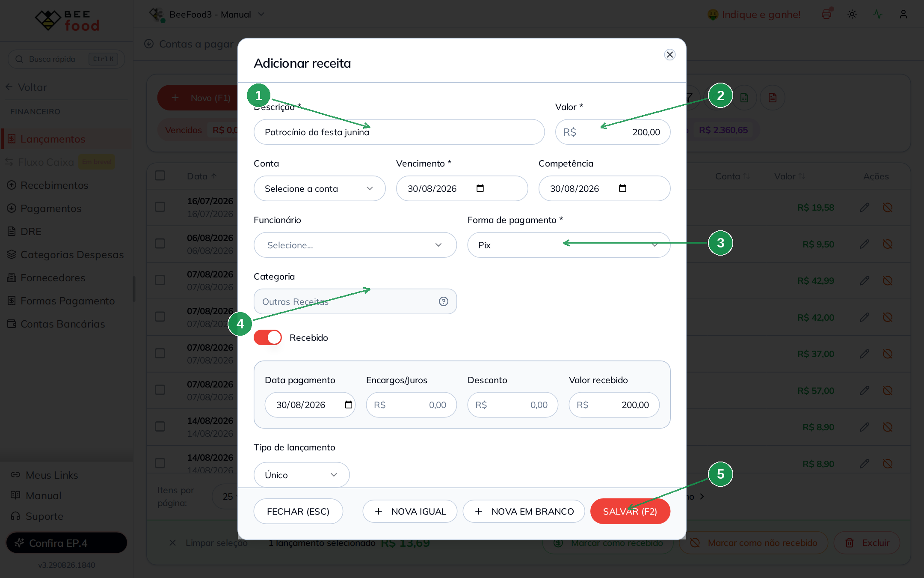
Task: Go back using Voltar
Action: pyautogui.click(x=26, y=87)
